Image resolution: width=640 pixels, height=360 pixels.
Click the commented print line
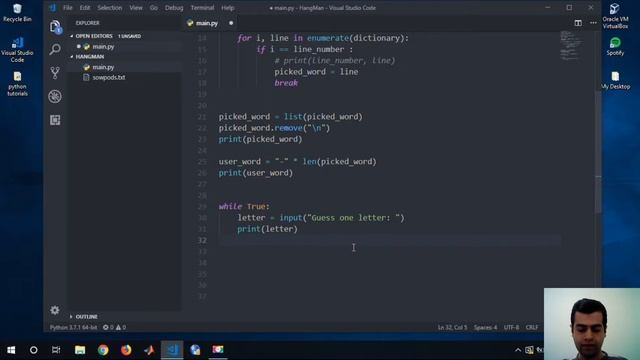[x=335, y=60]
